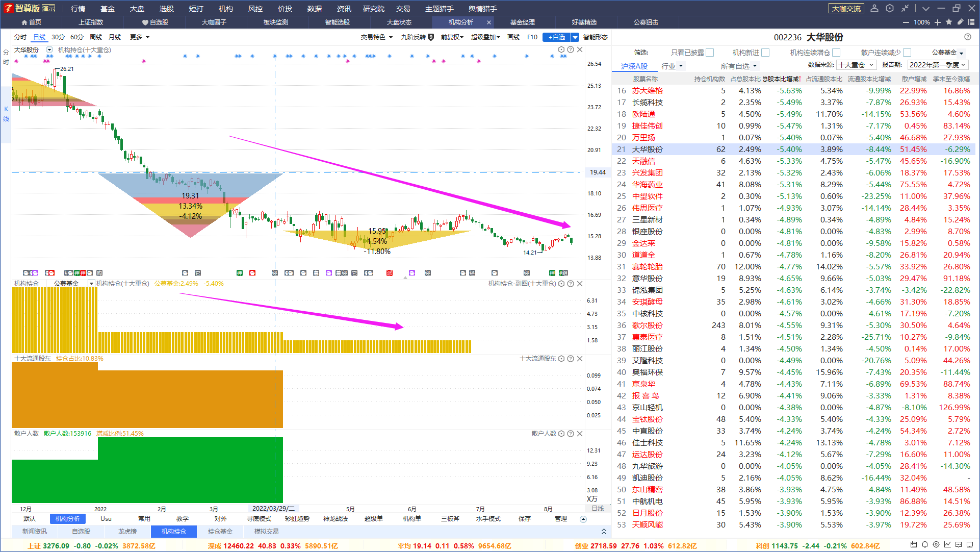The image size is (980, 552).
Task: Open title bar chevron-down menu
Action: [x=926, y=8]
